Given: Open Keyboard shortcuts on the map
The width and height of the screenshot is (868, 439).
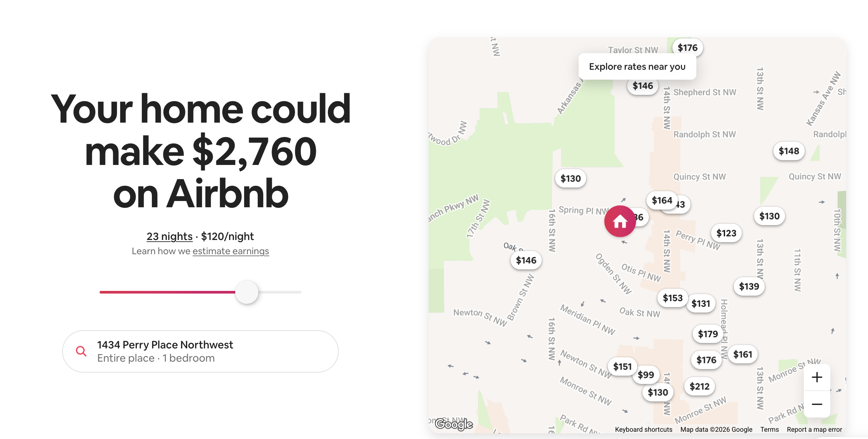Looking at the screenshot, I should [x=644, y=429].
